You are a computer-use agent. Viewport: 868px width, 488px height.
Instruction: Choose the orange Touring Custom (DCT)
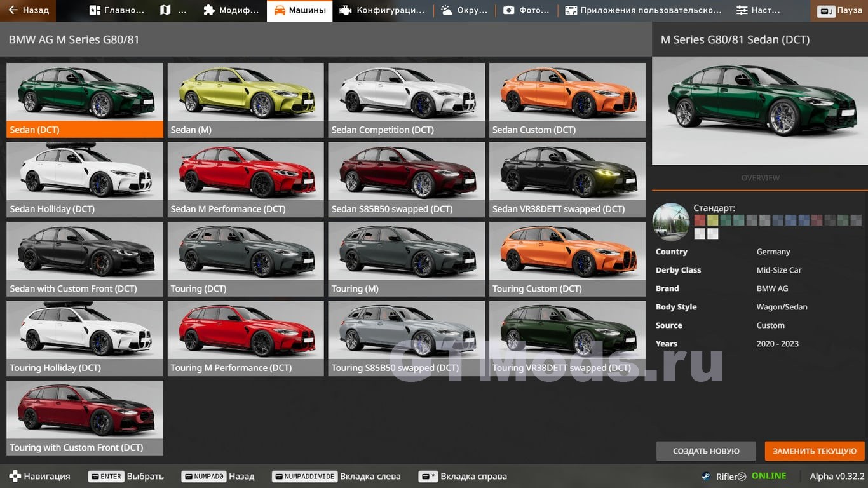click(567, 259)
